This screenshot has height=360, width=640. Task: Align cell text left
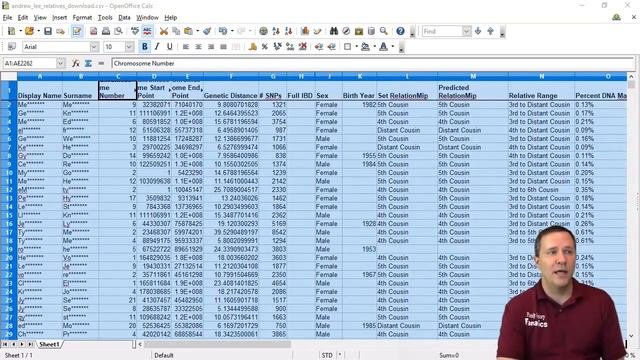pyautogui.click(x=186, y=47)
